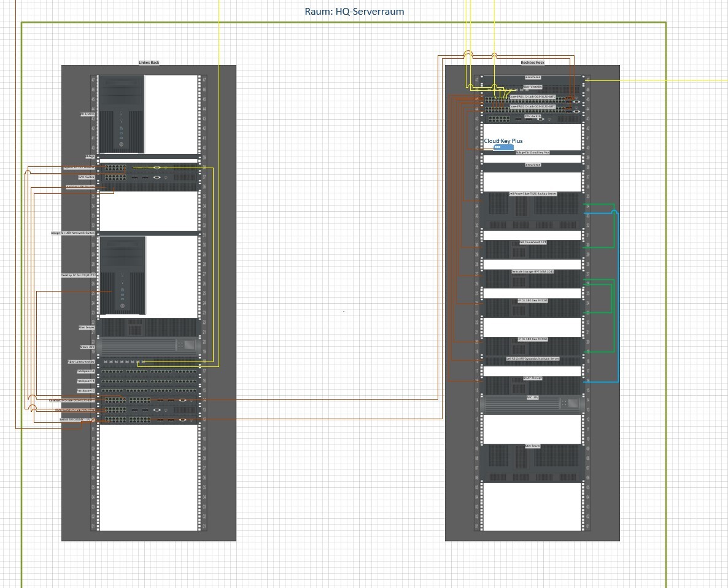Click the KVM-Switch in the left rack
The image size is (728, 588).
click(x=149, y=177)
